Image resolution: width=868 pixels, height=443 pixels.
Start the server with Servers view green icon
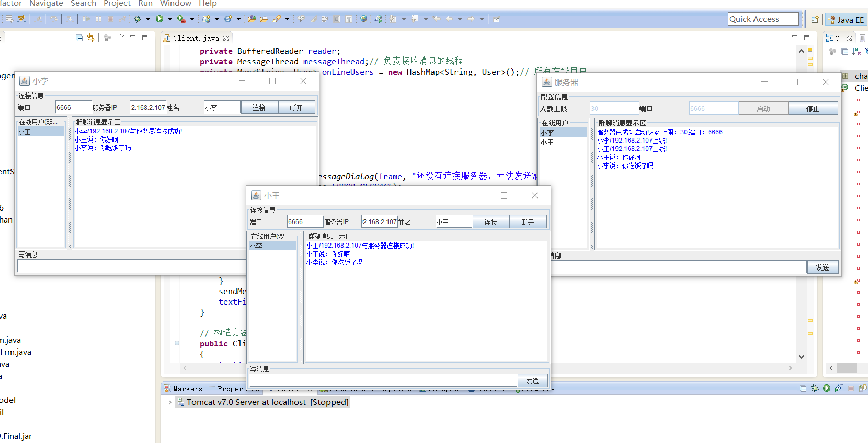pyautogui.click(x=826, y=388)
